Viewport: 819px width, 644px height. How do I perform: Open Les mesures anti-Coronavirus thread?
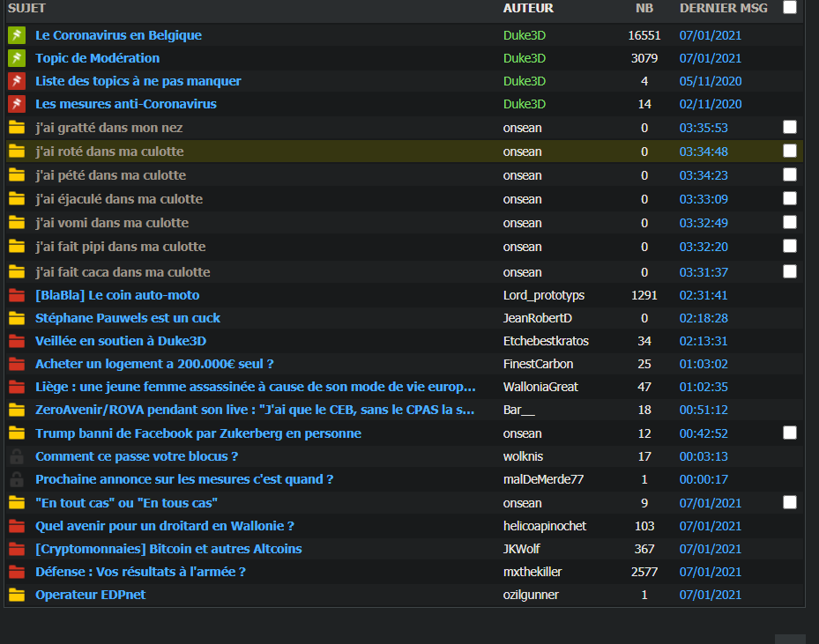[x=126, y=104]
